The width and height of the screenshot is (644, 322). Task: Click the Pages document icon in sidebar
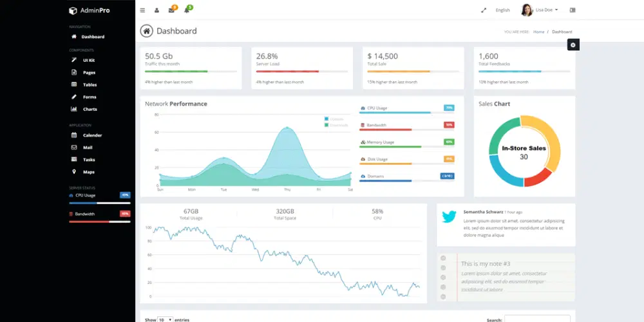[74, 72]
